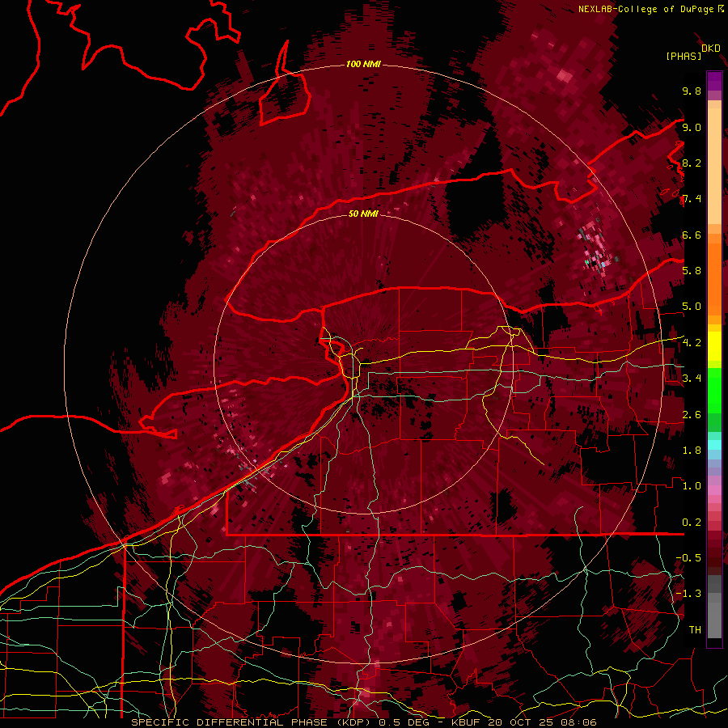Image resolution: width=728 pixels, height=728 pixels.
Task: Click the -1.3 legend value
Action: 688,594
